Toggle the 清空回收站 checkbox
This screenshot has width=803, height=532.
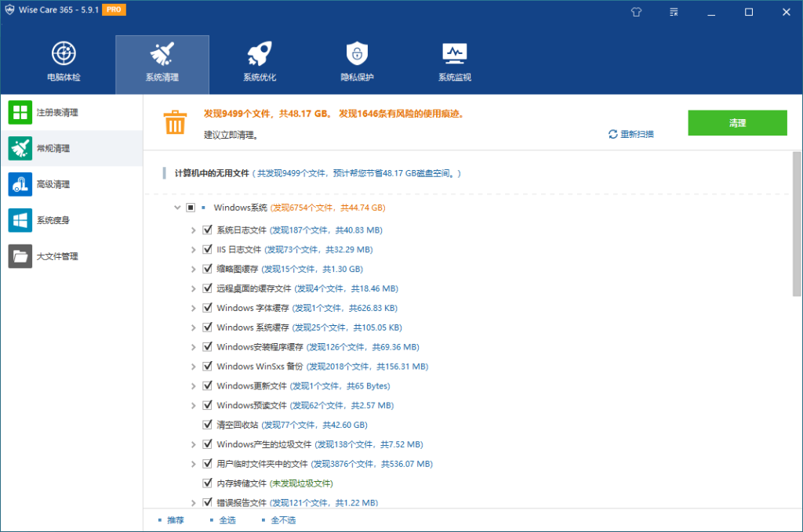point(208,425)
